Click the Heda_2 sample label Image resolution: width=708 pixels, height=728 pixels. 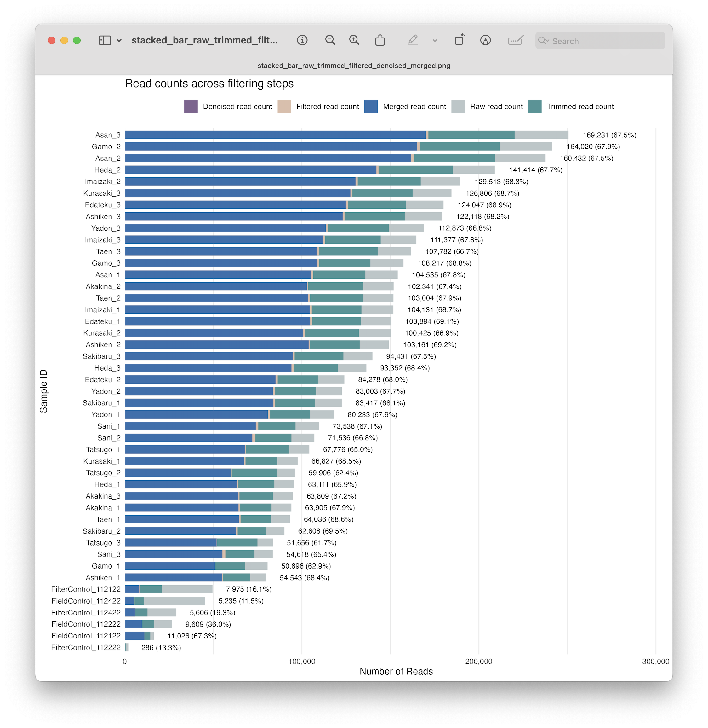[x=107, y=170]
